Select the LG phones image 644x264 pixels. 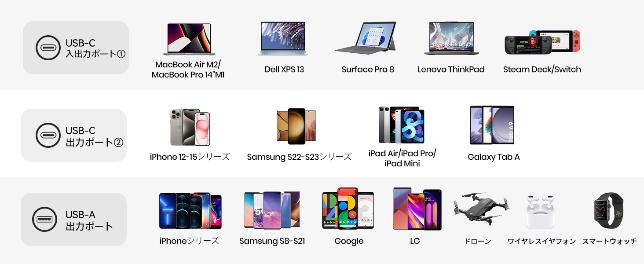point(417,209)
